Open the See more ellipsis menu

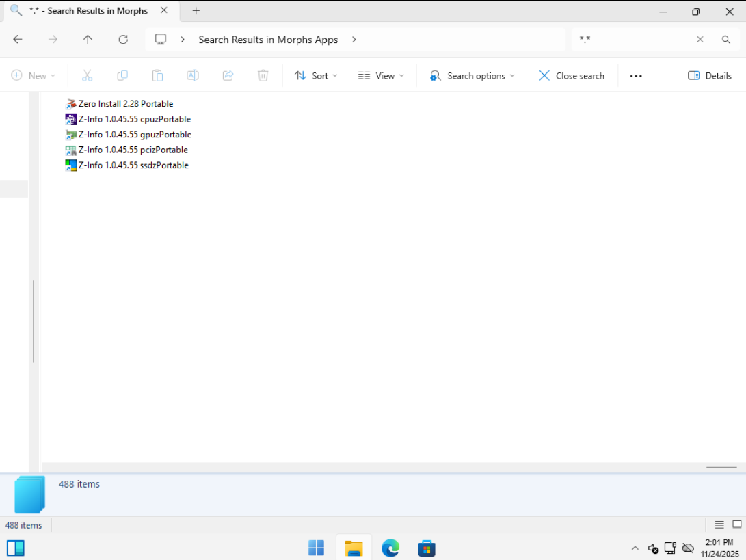[x=636, y=76]
